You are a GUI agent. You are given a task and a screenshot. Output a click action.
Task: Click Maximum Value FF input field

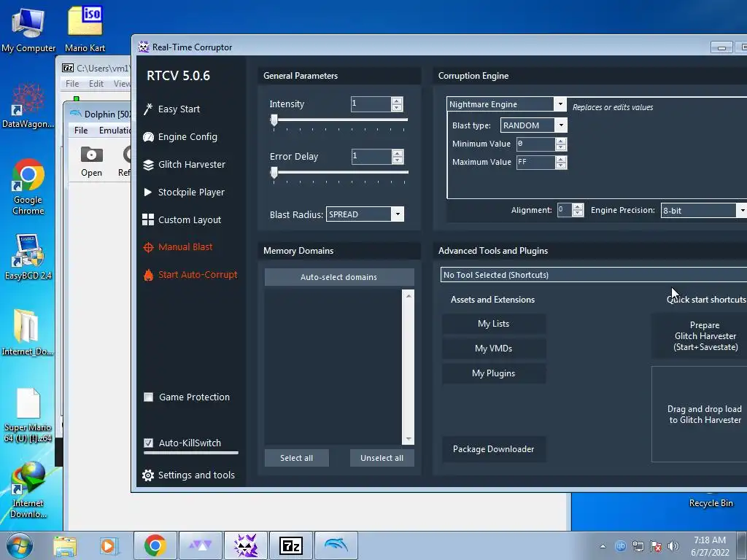(535, 162)
